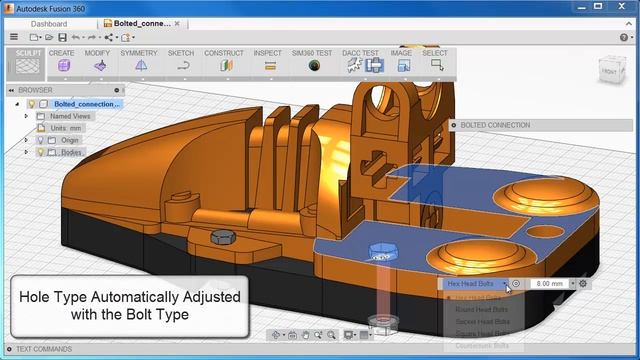Choose Socket Head Bolts from the list
Screen dimensions: 640x360
pos(482,322)
